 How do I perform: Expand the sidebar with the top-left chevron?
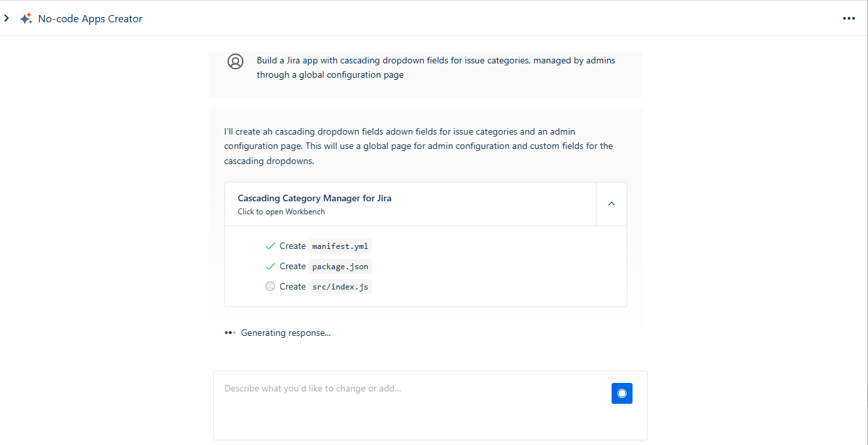[x=7, y=18]
